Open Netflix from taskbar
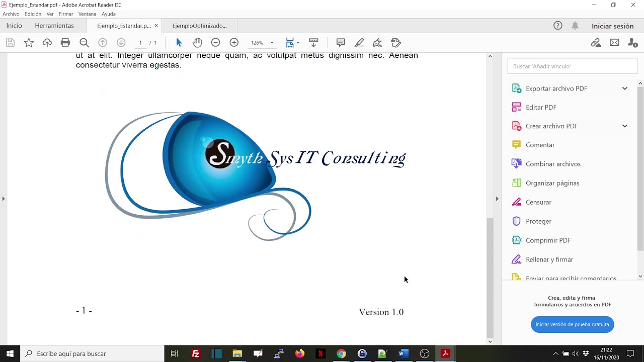This screenshot has height=362, width=644. pos(320,353)
